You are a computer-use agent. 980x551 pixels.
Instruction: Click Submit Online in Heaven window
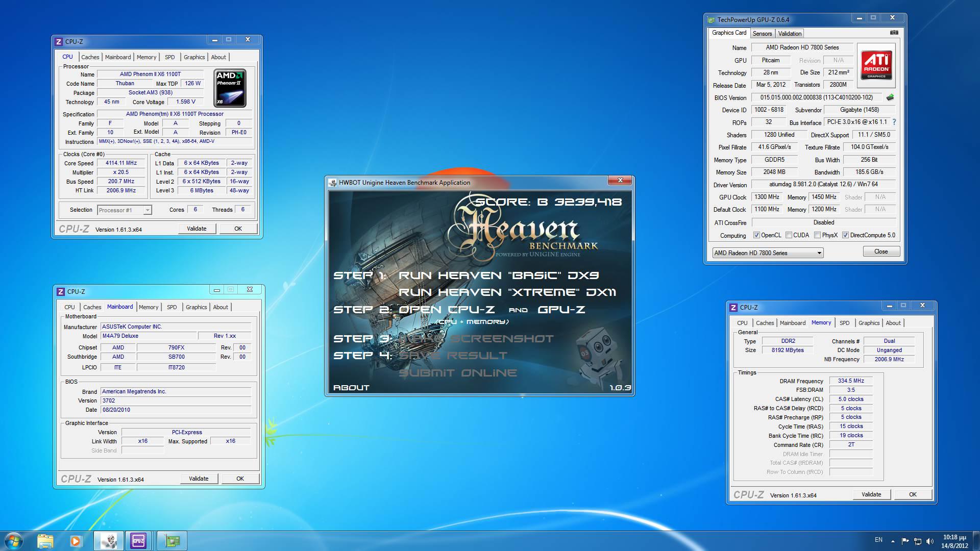click(x=457, y=373)
